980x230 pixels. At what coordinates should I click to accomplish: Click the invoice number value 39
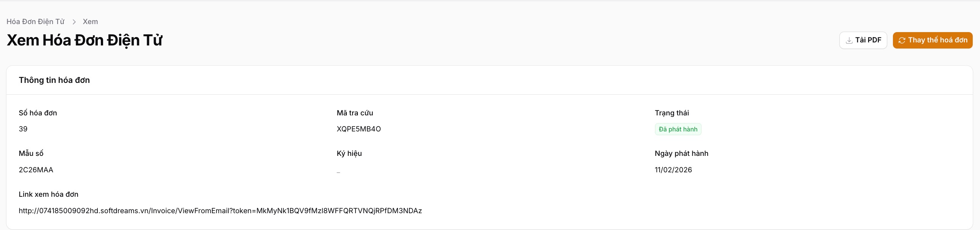coord(23,129)
